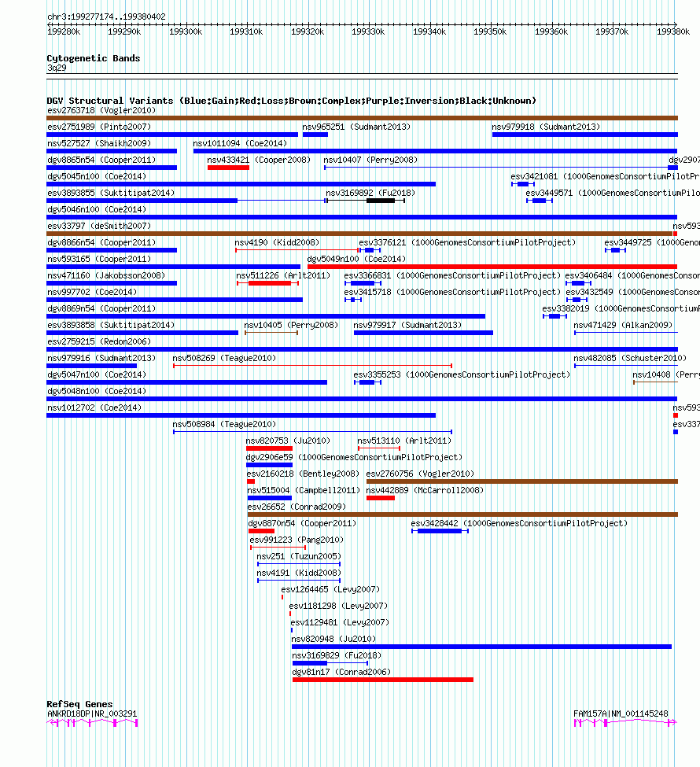Open the esv26652 (Conrad2009) label
The height and width of the screenshot is (767, 700).
click(x=297, y=507)
